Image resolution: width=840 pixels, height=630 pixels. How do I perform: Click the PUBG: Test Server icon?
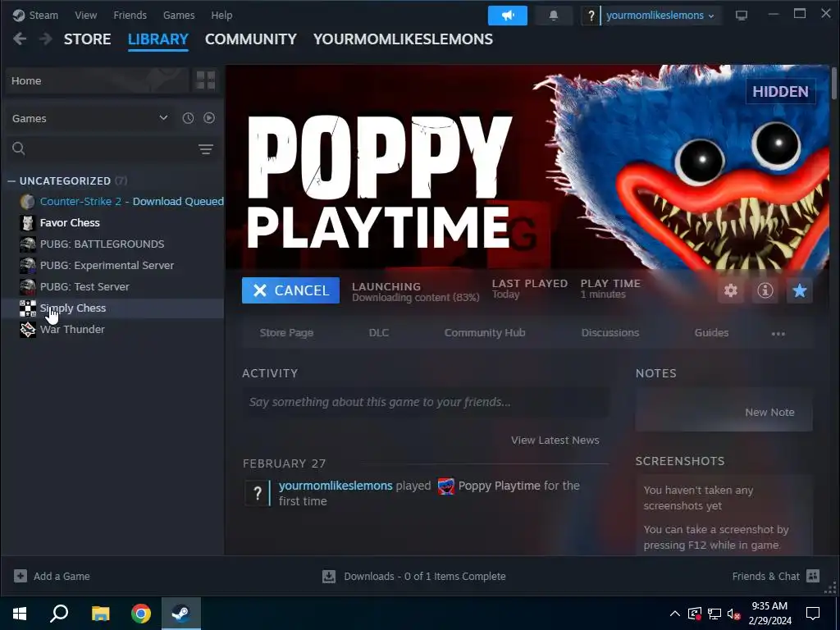pos(27,286)
